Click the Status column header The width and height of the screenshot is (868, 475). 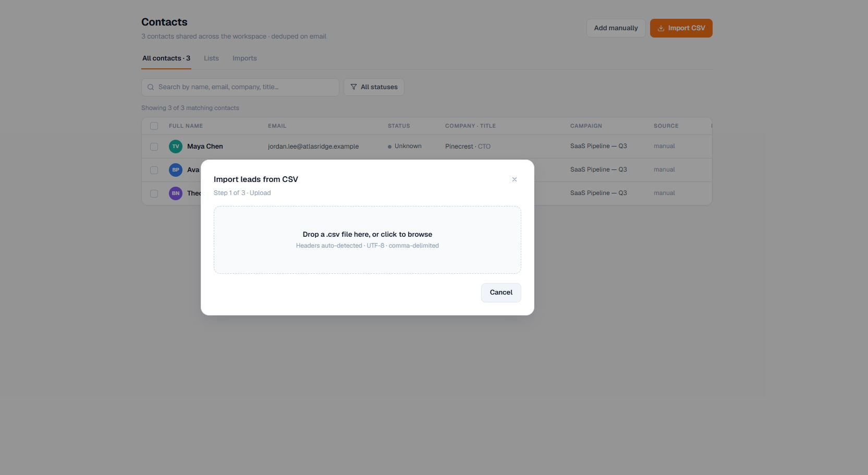(399, 126)
